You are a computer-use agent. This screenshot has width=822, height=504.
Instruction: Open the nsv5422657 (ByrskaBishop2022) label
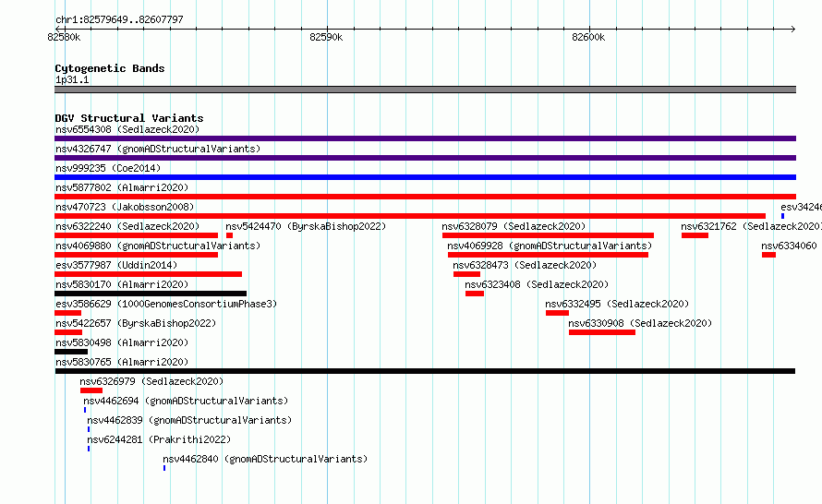click(136, 323)
